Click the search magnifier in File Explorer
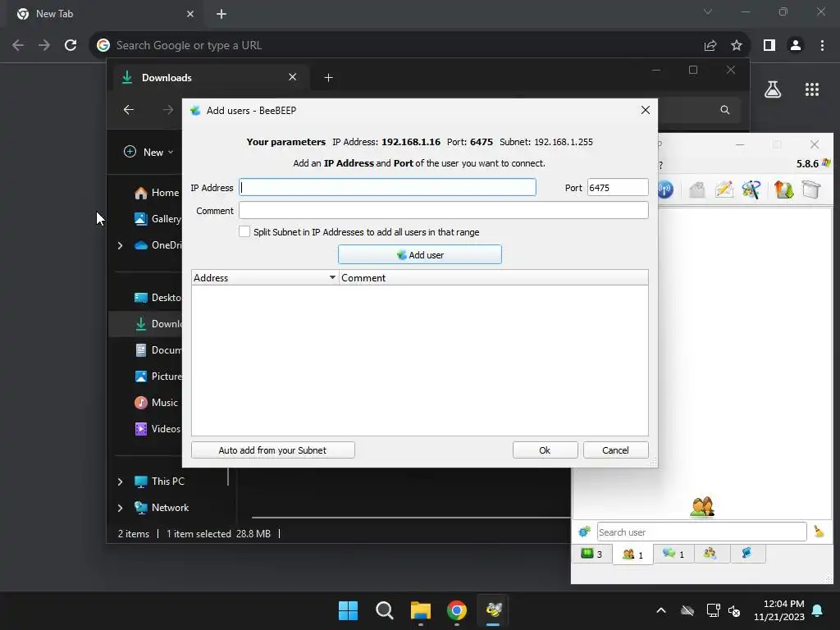 tap(725, 110)
